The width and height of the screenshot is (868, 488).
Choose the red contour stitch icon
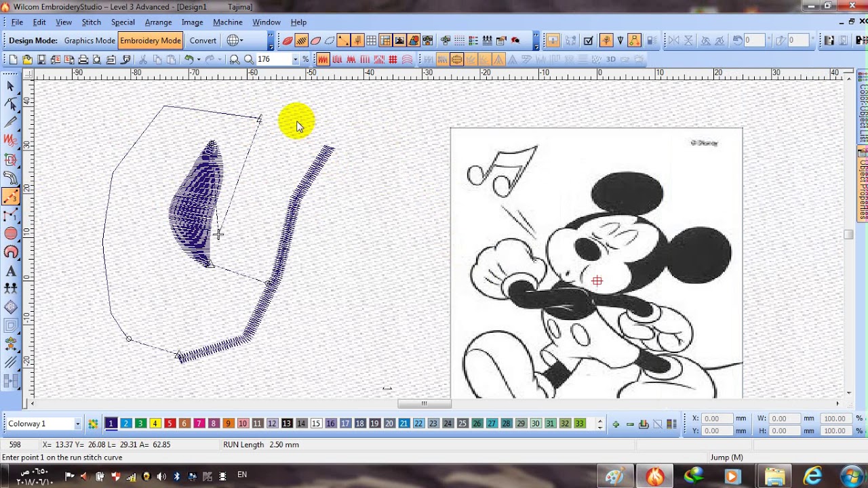click(407, 60)
